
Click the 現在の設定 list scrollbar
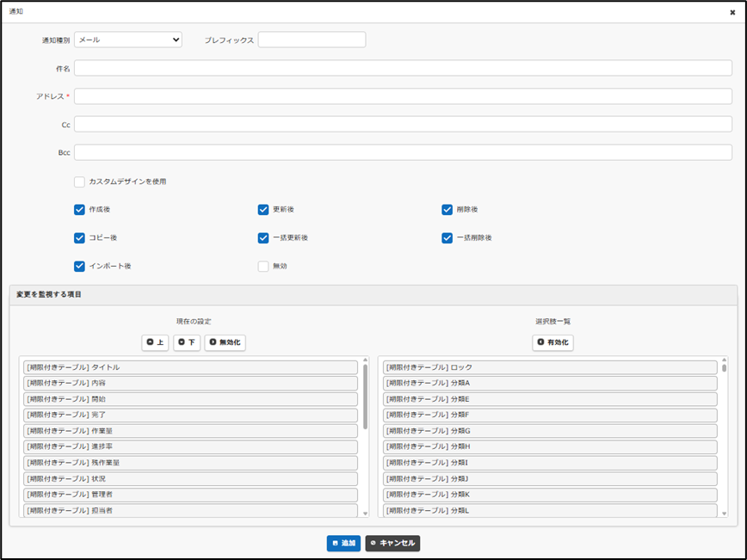366,396
